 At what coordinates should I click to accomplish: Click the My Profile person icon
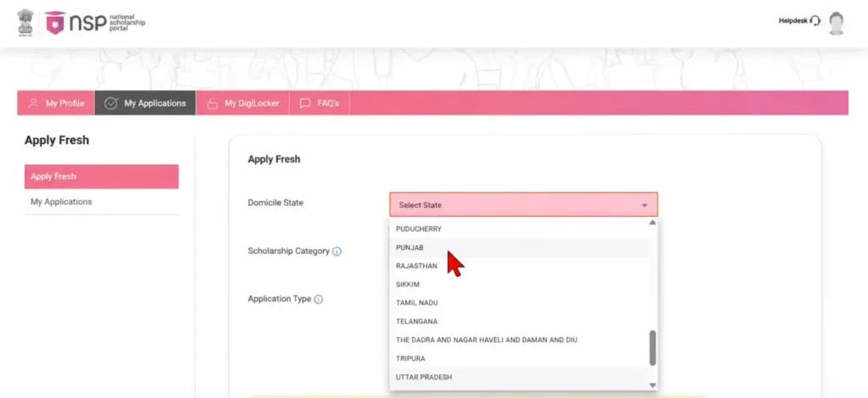tap(34, 103)
